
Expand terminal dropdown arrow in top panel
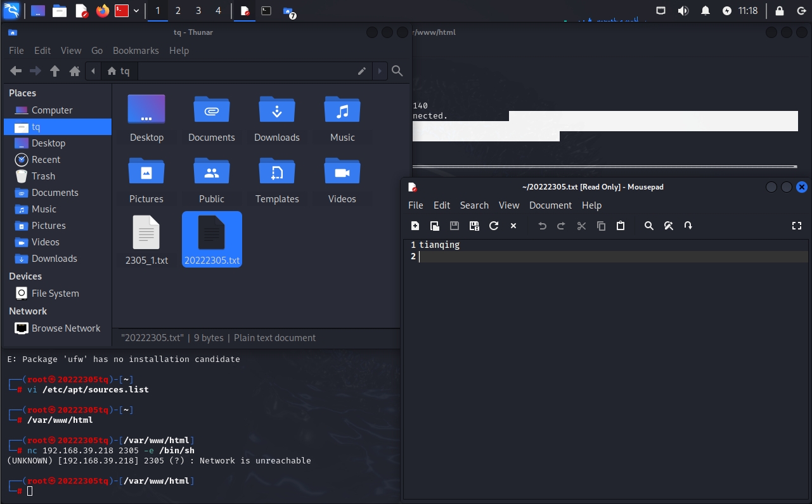tap(136, 11)
